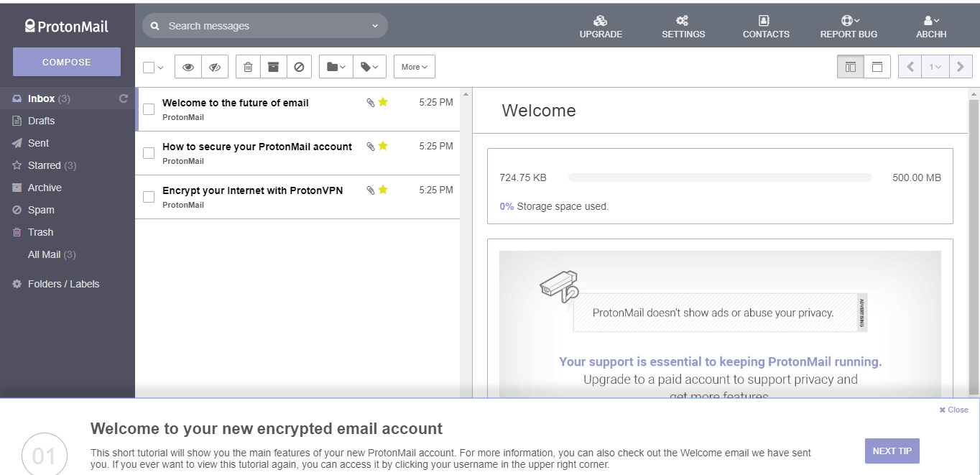
Task: Open Settings from the top navigation
Action: coord(683,27)
